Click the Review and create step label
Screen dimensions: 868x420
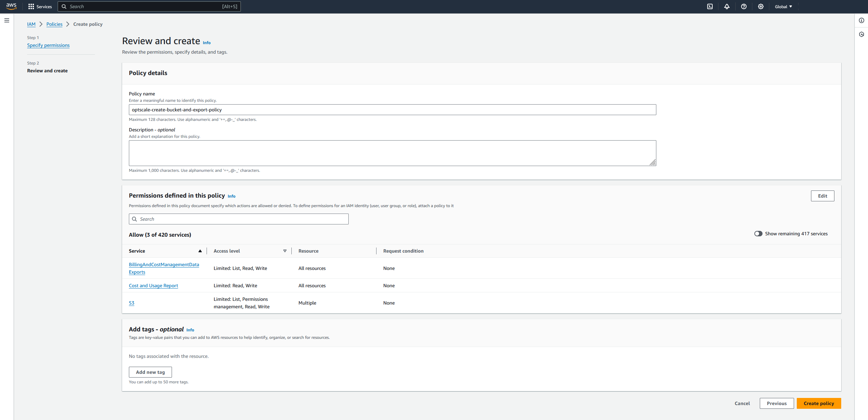point(47,71)
